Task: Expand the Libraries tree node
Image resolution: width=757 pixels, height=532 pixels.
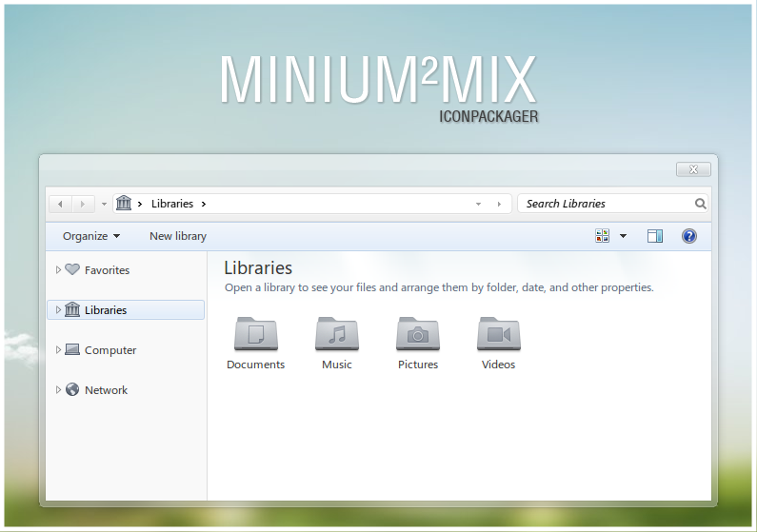Action: 58,309
